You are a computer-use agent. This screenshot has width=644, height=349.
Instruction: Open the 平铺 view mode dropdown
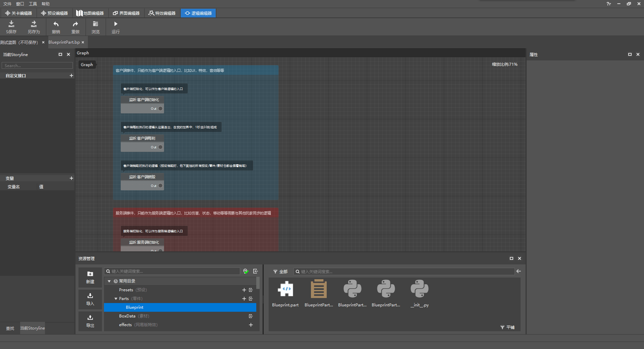[507, 327]
